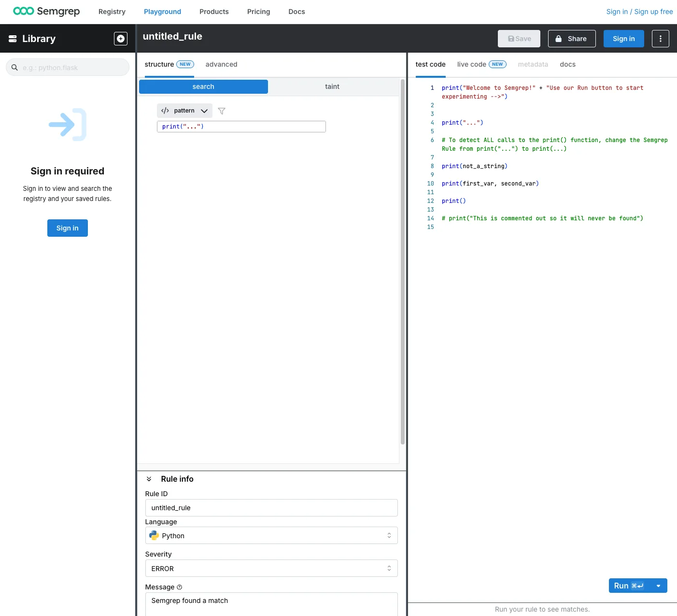Open Docs in top navigation
This screenshot has width=677, height=616.
click(x=296, y=12)
